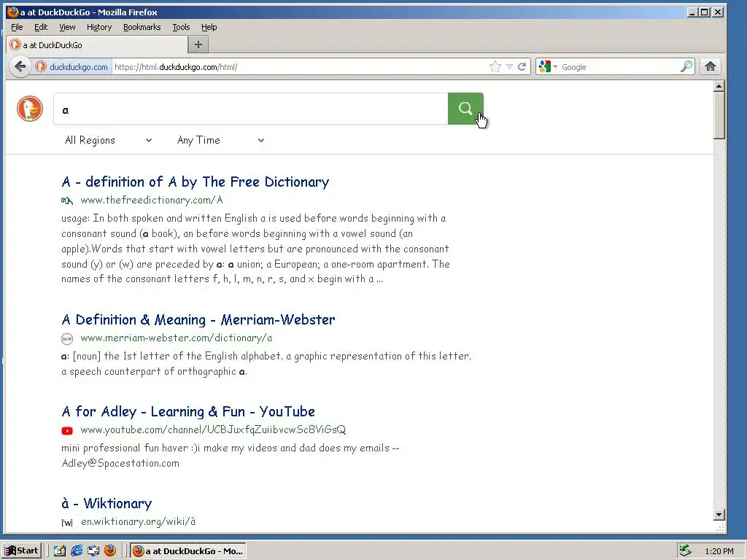Image resolution: width=747 pixels, height=560 pixels.
Task: Click in the browser address bar
Action: pos(300,66)
